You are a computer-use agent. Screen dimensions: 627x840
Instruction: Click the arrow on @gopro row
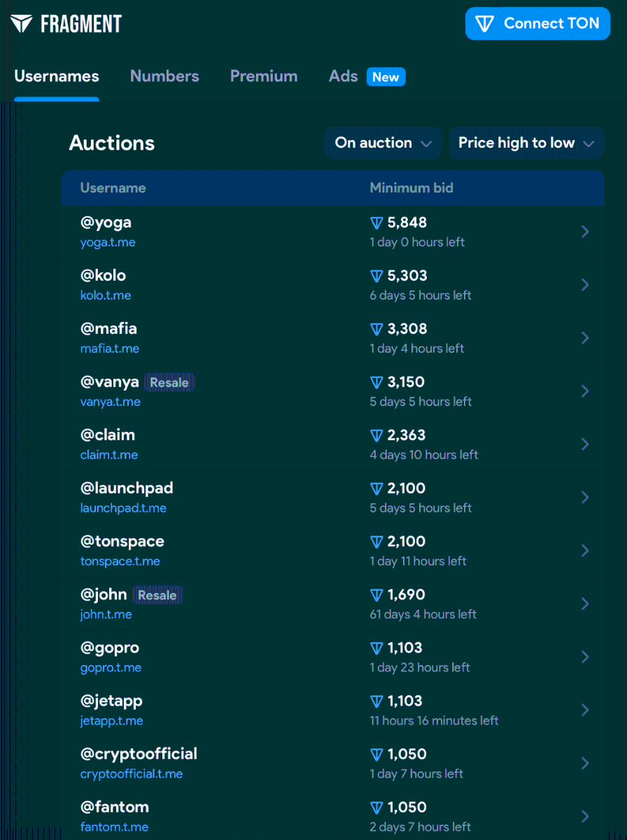[585, 657]
